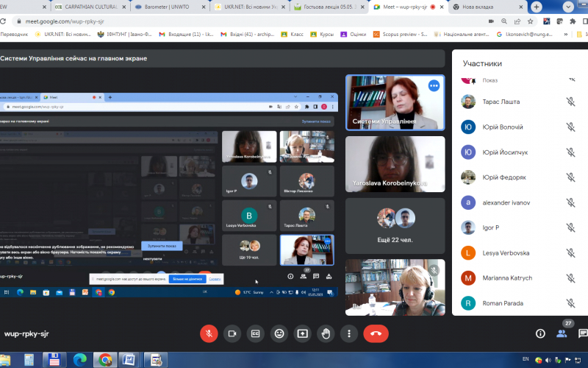Image resolution: width=588 pixels, height=368 pixels.
Task: Raise your hand in the meeting
Action: click(326, 333)
